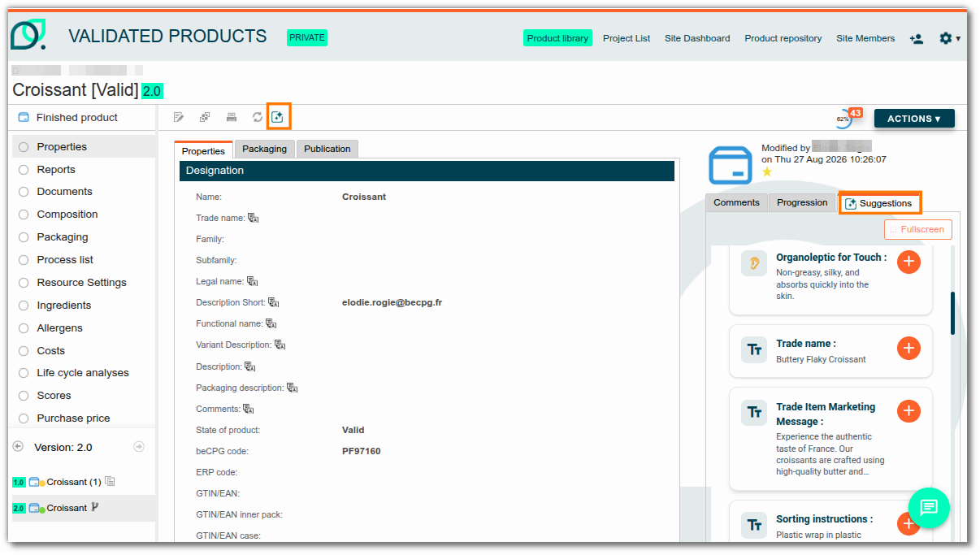Open Site Members in top navigation
The image size is (980, 555).
click(865, 38)
